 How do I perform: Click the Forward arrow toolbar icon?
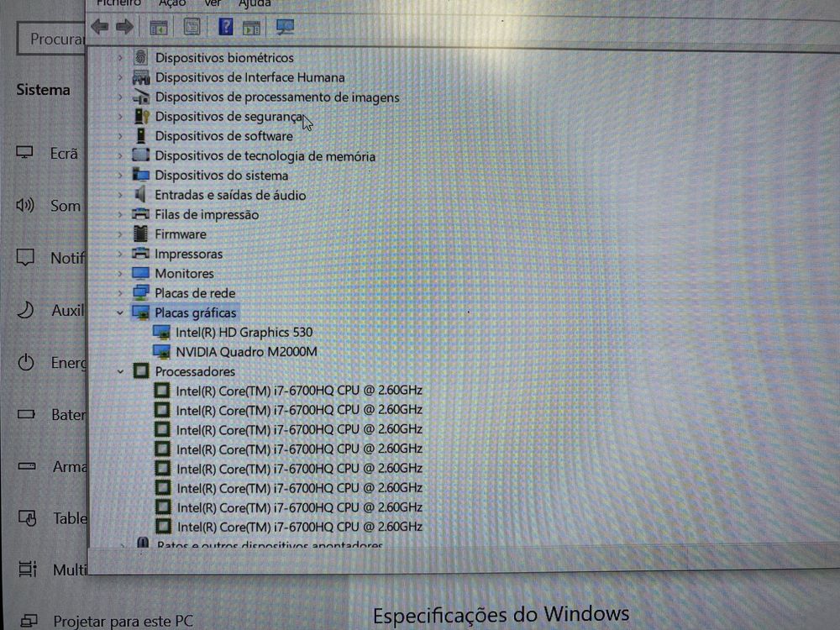125,26
